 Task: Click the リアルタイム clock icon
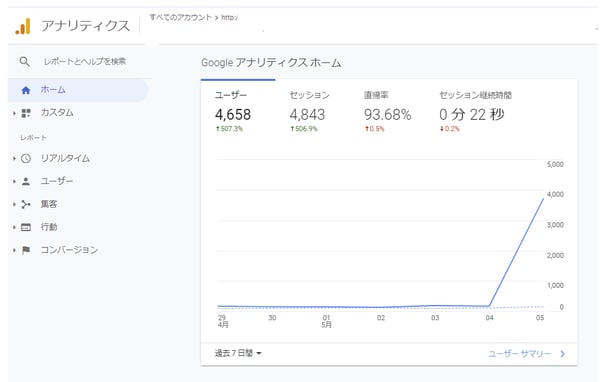(26, 158)
